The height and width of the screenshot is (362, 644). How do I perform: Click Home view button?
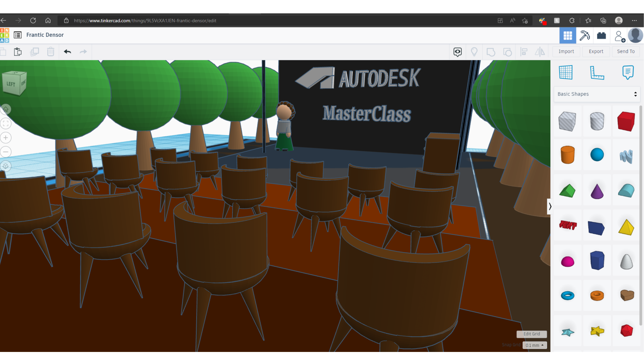[x=6, y=109]
